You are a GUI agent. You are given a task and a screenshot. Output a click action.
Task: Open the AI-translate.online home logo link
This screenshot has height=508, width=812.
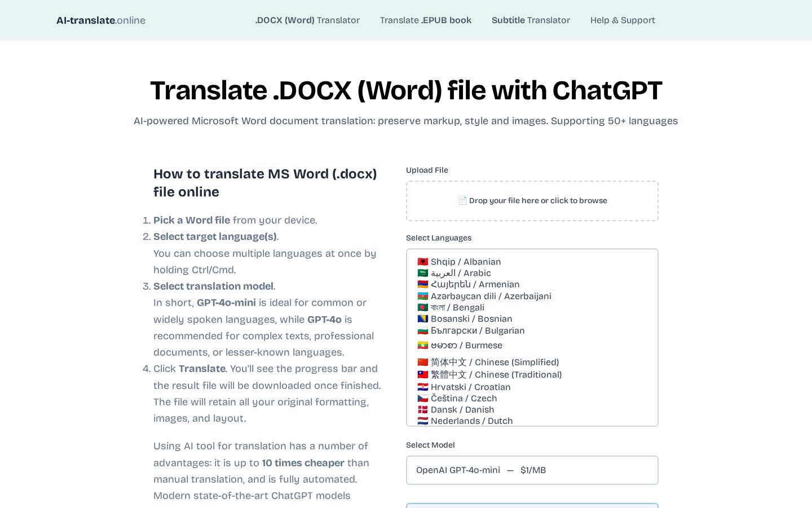[x=101, y=20]
